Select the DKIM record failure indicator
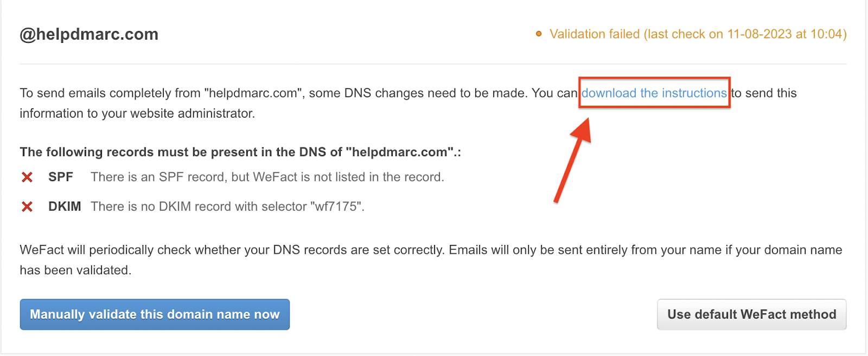 click(26, 206)
